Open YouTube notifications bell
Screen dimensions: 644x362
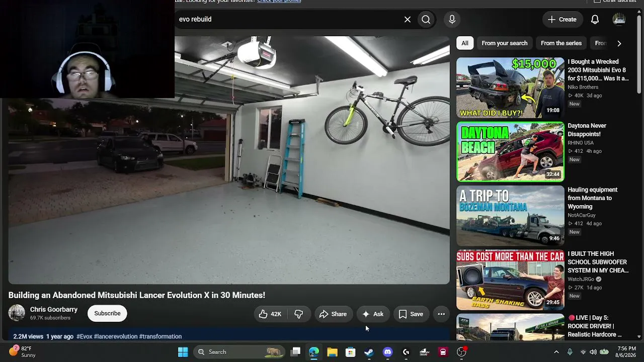[595, 20]
